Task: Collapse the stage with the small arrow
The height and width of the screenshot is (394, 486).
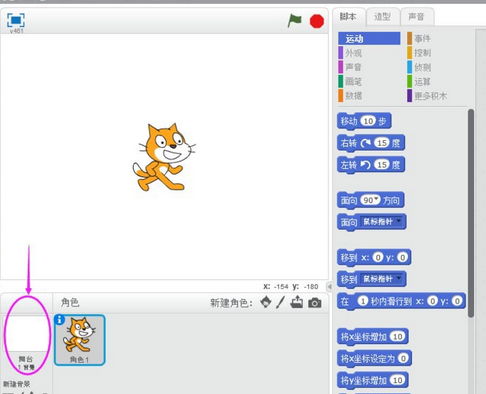Action: (x=330, y=286)
